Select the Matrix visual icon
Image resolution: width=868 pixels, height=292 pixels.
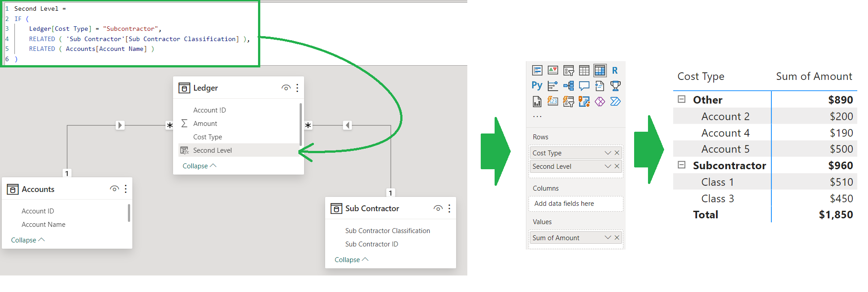click(x=600, y=71)
